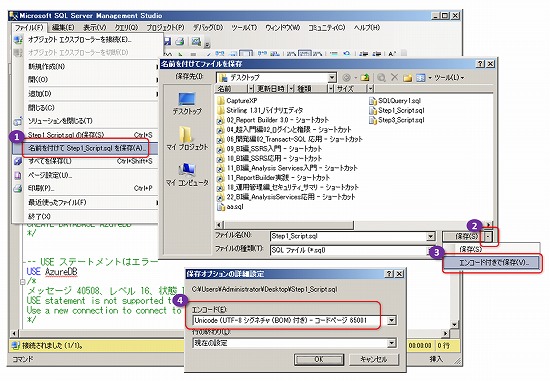Choose 印刷(P) menu entry
This screenshot has width=550, height=381.
coord(85,188)
